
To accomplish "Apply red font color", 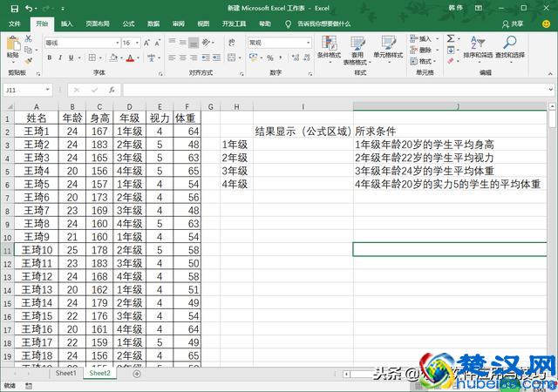I will coord(130,57).
